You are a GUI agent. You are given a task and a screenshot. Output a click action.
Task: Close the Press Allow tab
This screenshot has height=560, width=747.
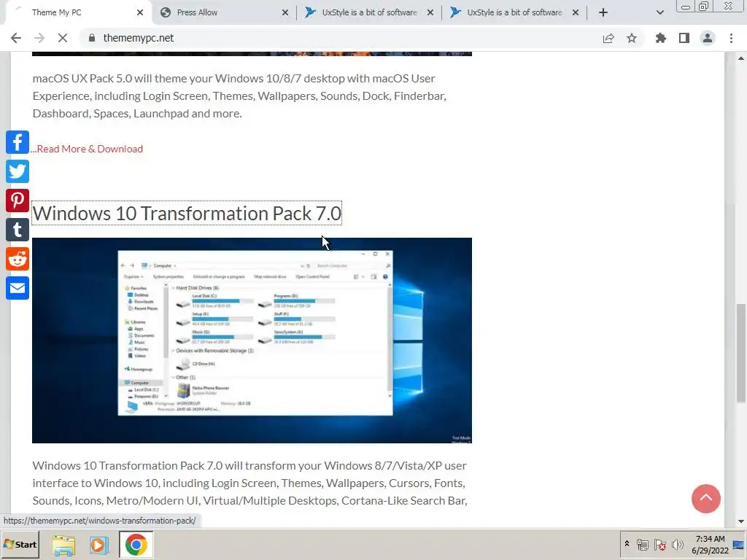click(x=285, y=12)
